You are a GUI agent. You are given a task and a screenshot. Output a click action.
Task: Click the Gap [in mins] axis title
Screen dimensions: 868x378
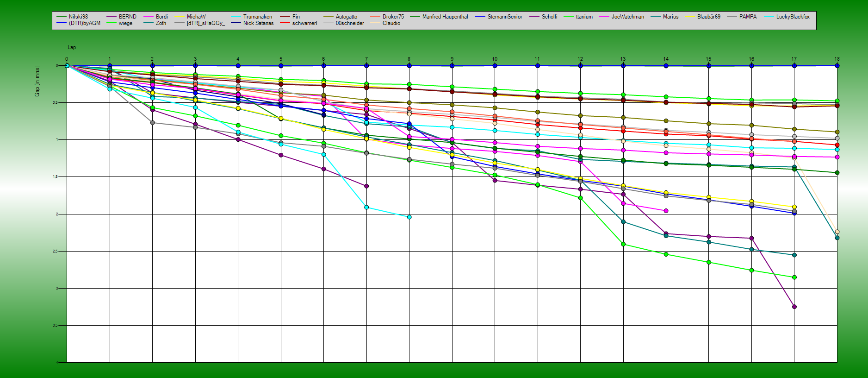37,82
